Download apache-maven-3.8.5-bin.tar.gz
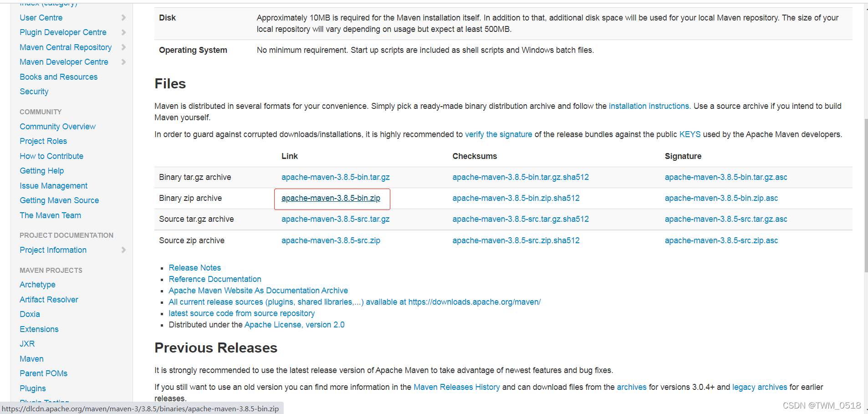 point(335,177)
